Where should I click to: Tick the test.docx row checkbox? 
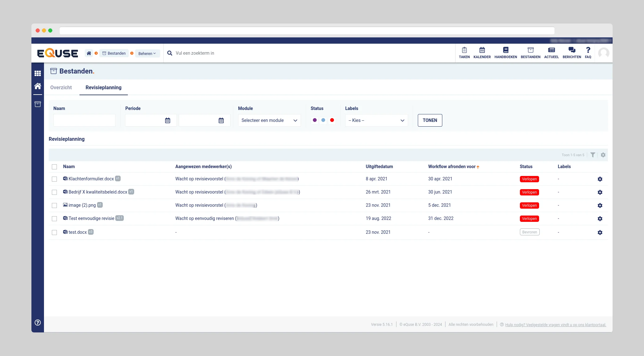pyautogui.click(x=54, y=233)
